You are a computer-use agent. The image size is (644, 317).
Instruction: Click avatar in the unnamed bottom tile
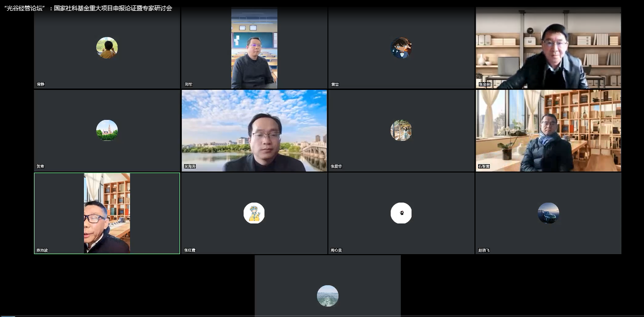tap(328, 296)
